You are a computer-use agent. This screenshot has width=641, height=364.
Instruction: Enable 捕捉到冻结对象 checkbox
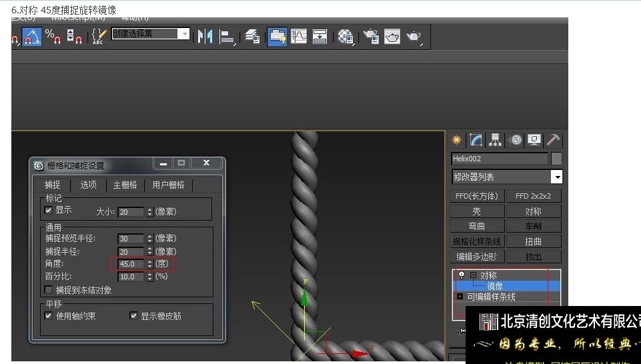coord(48,290)
